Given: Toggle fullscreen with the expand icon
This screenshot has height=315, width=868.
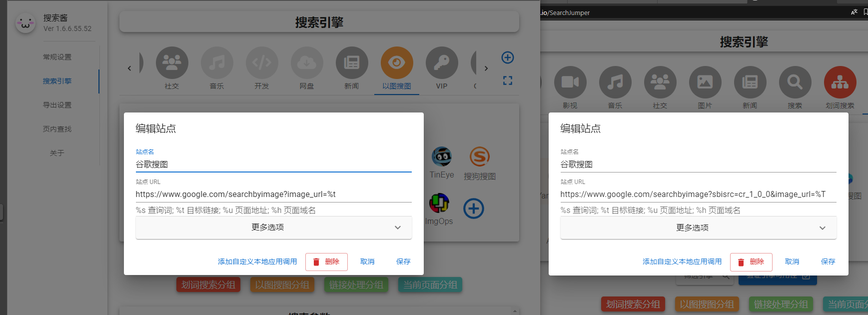Looking at the screenshot, I should 508,80.
